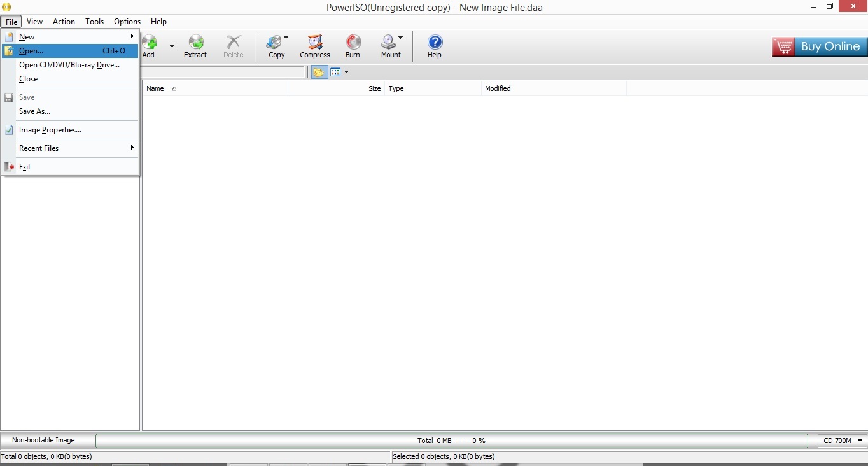Click the Mount drive toolbar icon
The width and height of the screenshot is (868, 466).
pyautogui.click(x=388, y=43)
